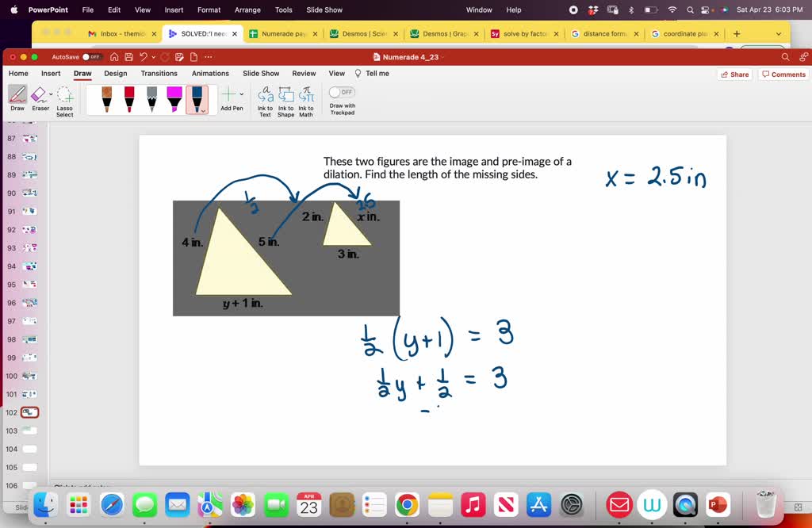
Task: Open the Eraser dropdown arrow
Action: click(x=50, y=94)
